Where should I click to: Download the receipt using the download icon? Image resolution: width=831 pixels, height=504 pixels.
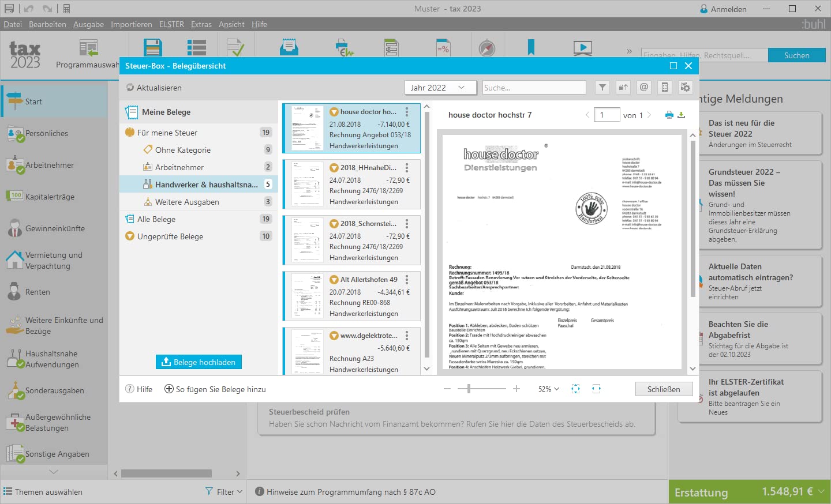pos(682,115)
